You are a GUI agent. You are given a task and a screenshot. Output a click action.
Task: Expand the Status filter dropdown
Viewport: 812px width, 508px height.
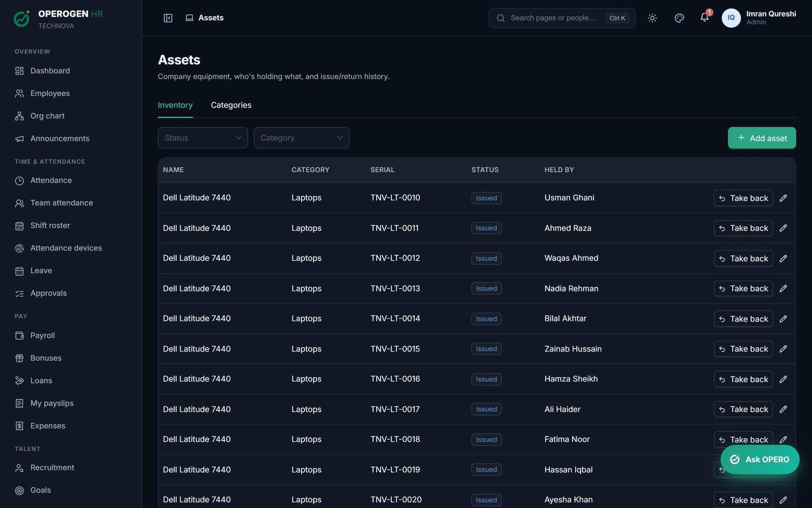(x=203, y=138)
